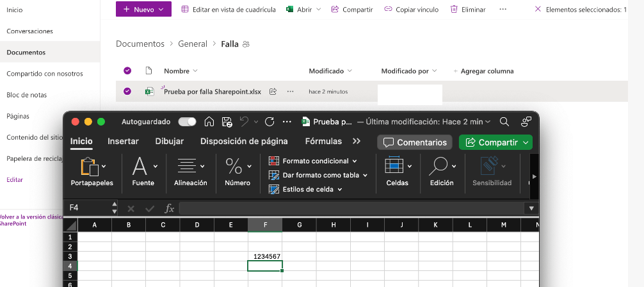Image resolution: width=644 pixels, height=287 pixels.
Task: Toggle the select all checkbox in the list header
Action: tap(127, 70)
